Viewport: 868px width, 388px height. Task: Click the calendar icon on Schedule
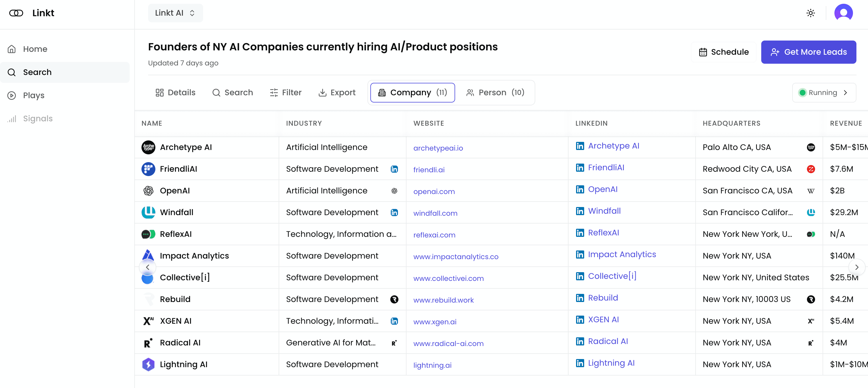point(703,52)
